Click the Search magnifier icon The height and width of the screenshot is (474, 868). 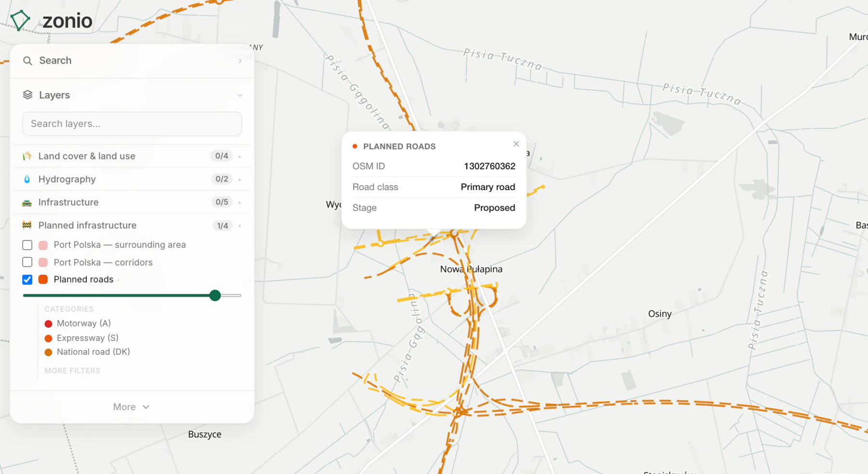[x=27, y=61]
